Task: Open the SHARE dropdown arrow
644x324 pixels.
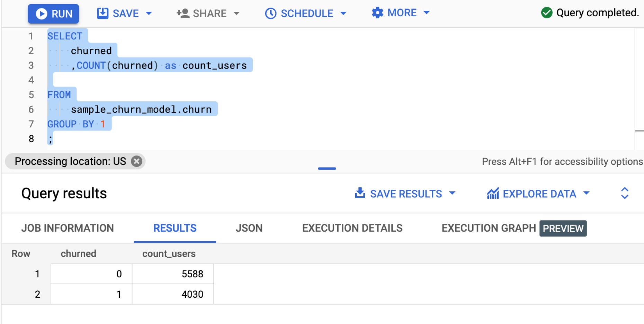Action: click(x=237, y=13)
